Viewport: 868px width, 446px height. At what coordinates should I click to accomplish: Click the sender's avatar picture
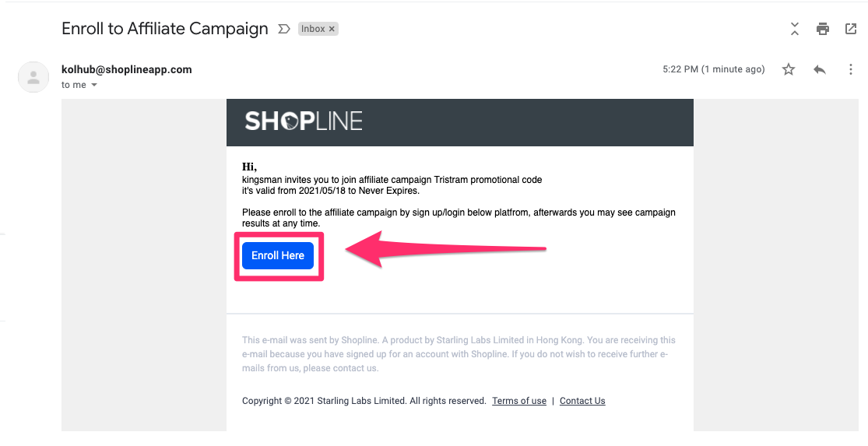pyautogui.click(x=33, y=77)
